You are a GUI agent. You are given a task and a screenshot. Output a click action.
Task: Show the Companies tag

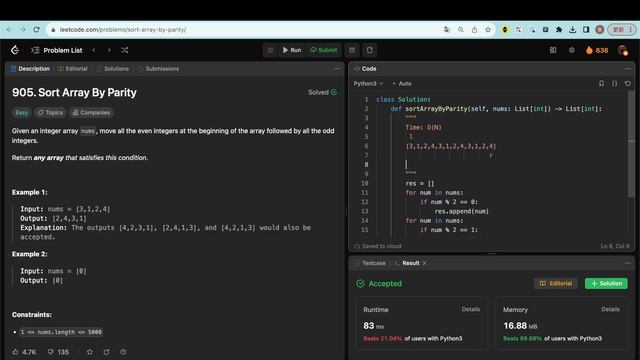pyautogui.click(x=91, y=113)
